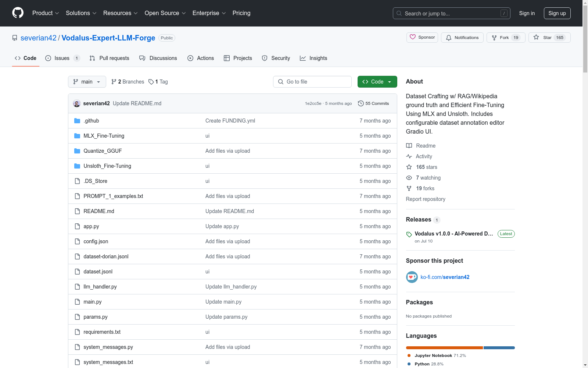
Task: Click the tag icon next to 1 Tag
Action: (x=151, y=82)
